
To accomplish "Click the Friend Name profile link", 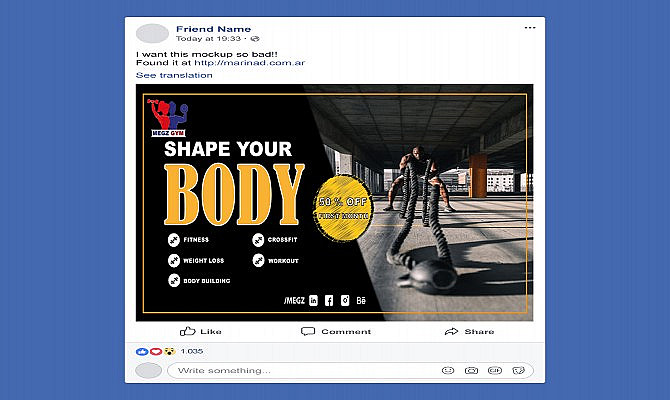I will [213, 29].
